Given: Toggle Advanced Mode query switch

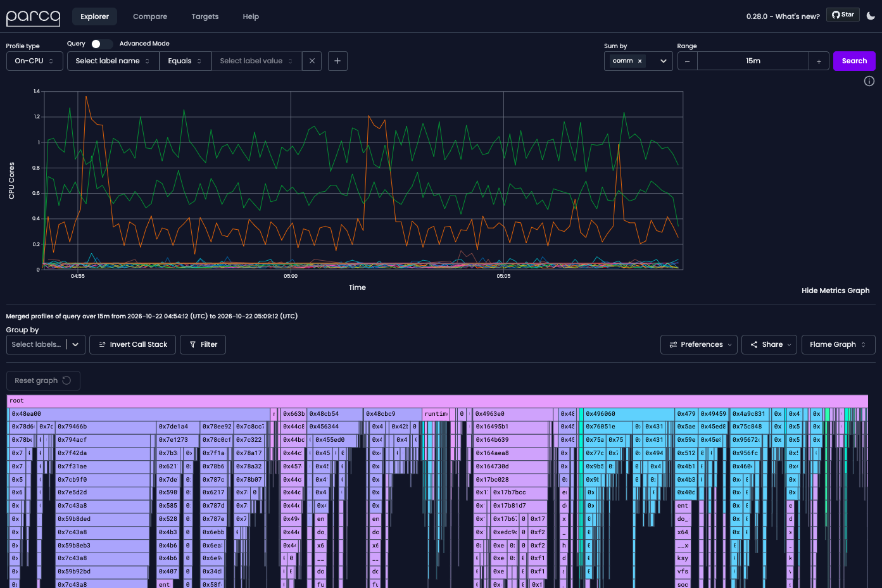Looking at the screenshot, I should click(101, 44).
